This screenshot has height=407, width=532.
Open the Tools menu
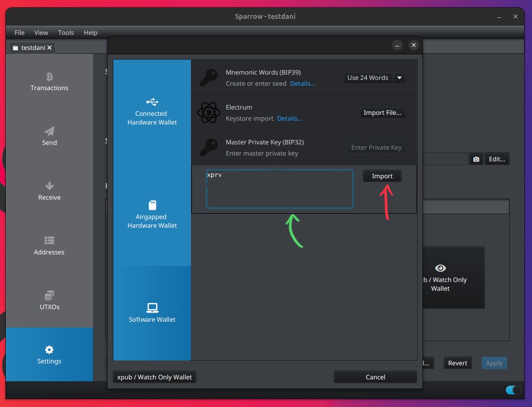[x=66, y=32]
